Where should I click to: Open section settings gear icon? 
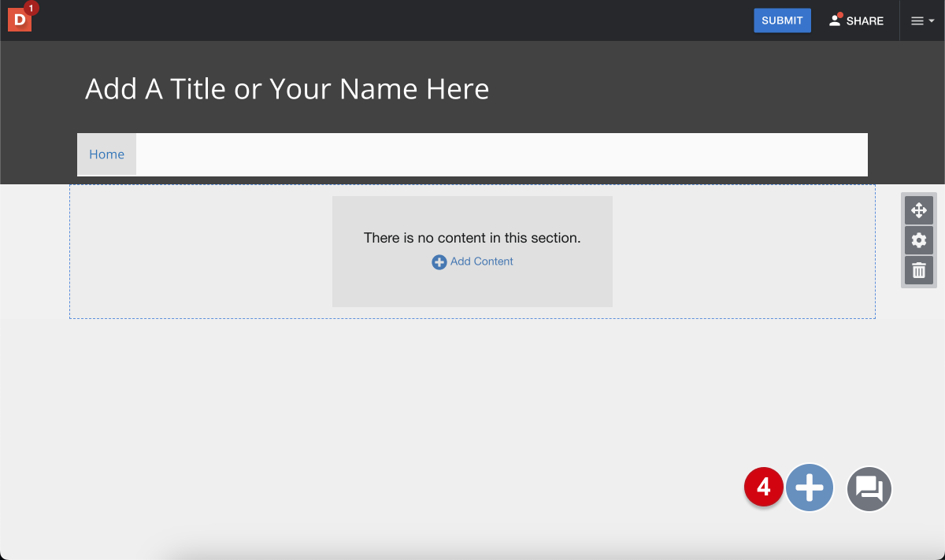[x=918, y=240]
